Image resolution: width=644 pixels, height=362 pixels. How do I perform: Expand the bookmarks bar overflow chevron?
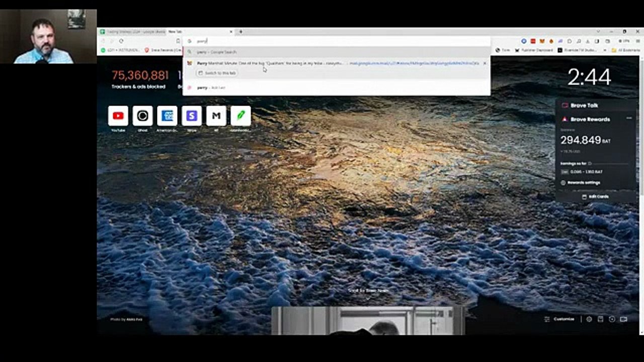click(x=605, y=50)
